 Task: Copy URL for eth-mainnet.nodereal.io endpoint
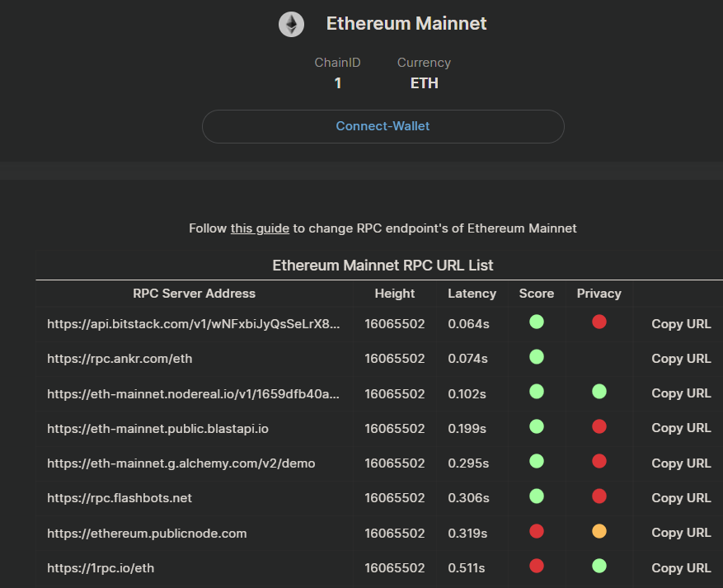click(681, 393)
